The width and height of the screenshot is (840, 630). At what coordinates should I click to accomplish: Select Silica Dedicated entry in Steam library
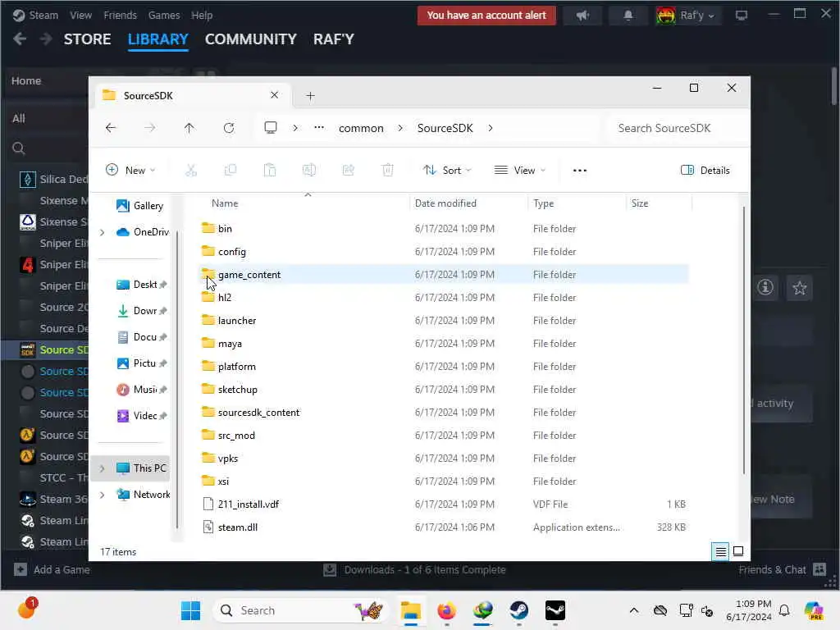(53, 179)
